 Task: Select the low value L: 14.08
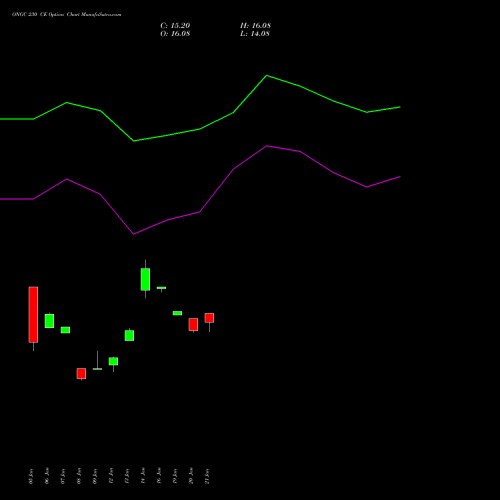pos(255,34)
